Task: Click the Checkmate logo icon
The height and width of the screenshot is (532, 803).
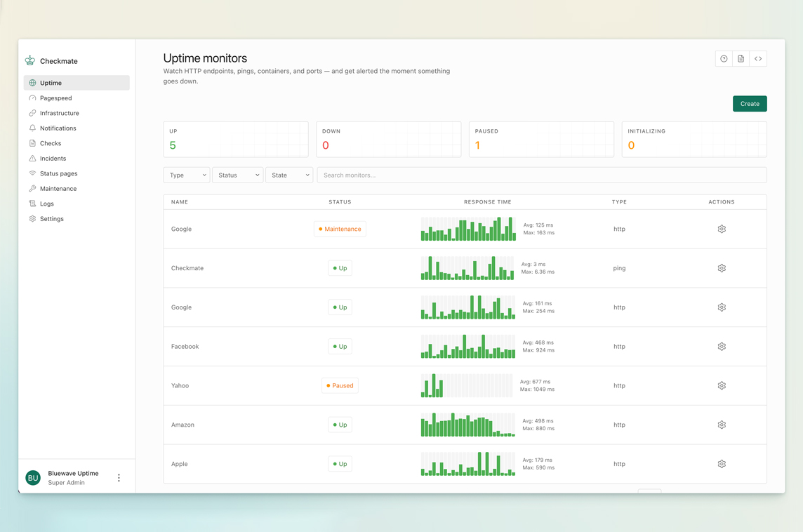Action: click(30, 61)
